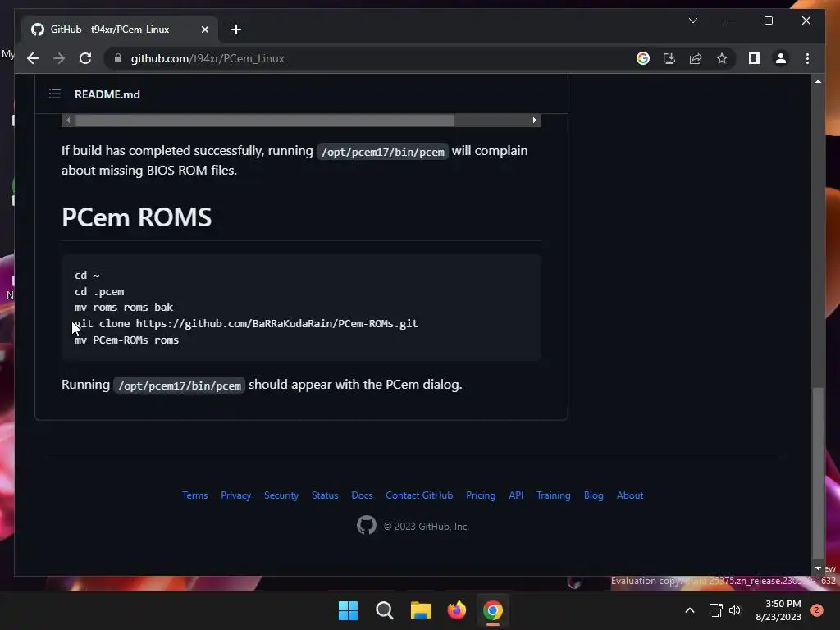Click code block scrollbar left arrow
Viewport: 840px width, 630px height.
(68, 120)
